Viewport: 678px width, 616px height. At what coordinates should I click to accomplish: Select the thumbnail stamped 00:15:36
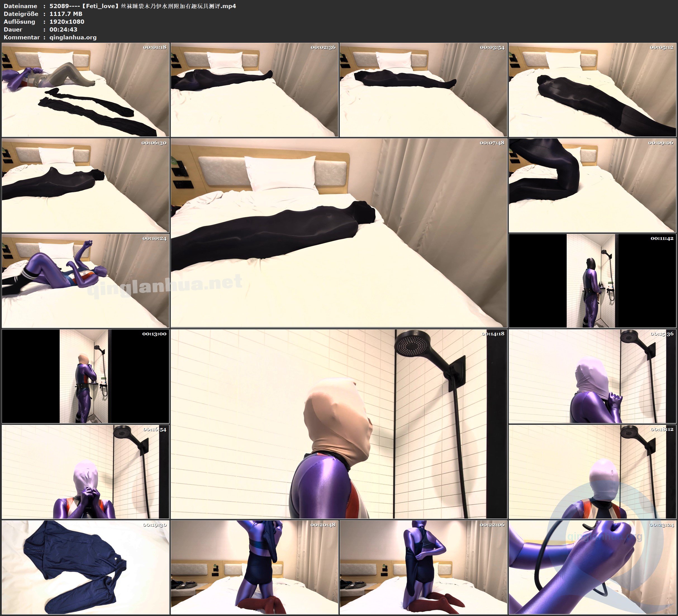click(593, 376)
